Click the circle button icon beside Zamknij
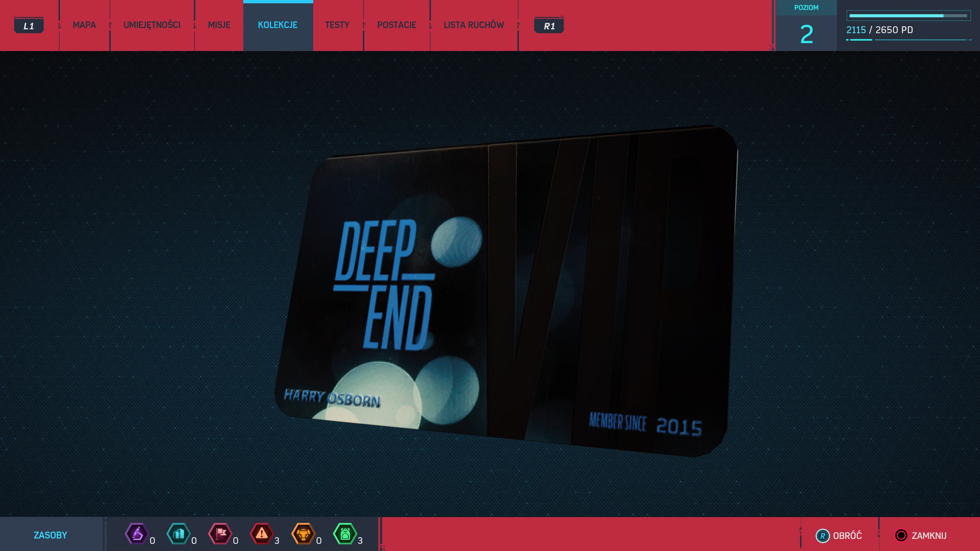This screenshot has height=551, width=980. (901, 535)
